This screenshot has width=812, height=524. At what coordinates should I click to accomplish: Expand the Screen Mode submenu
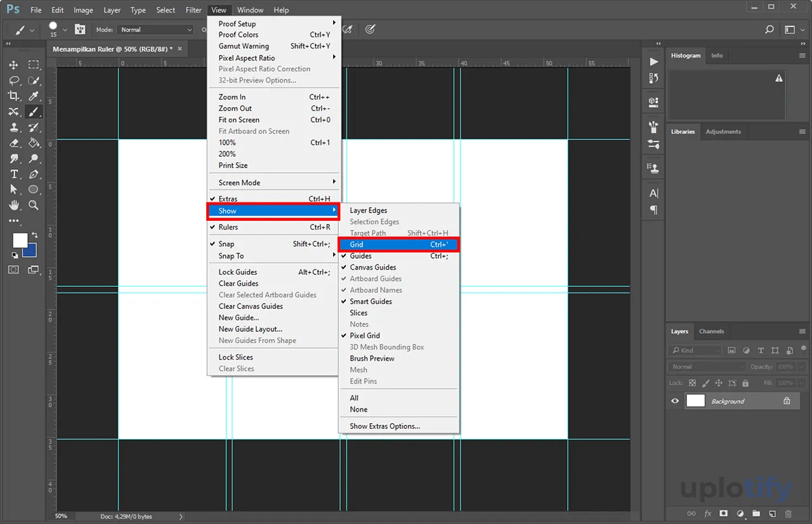pyautogui.click(x=274, y=183)
